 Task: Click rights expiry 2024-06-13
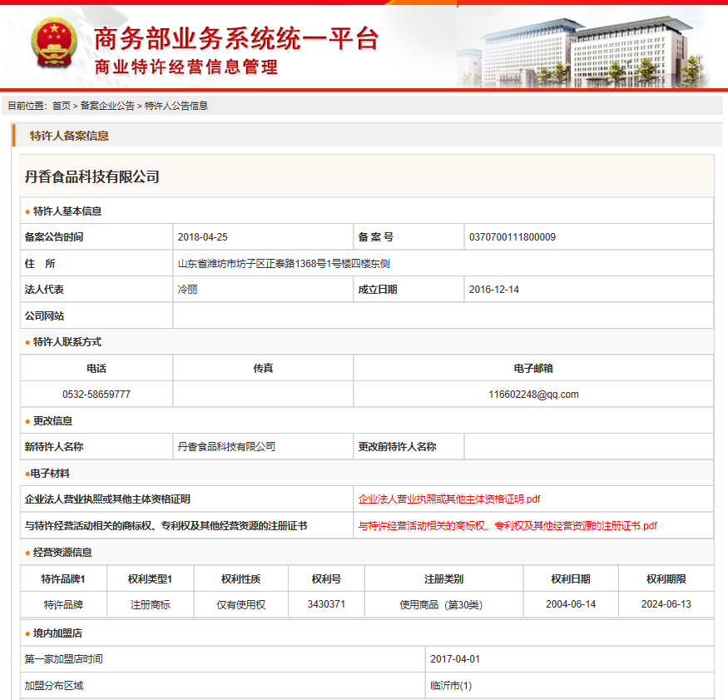point(666,604)
